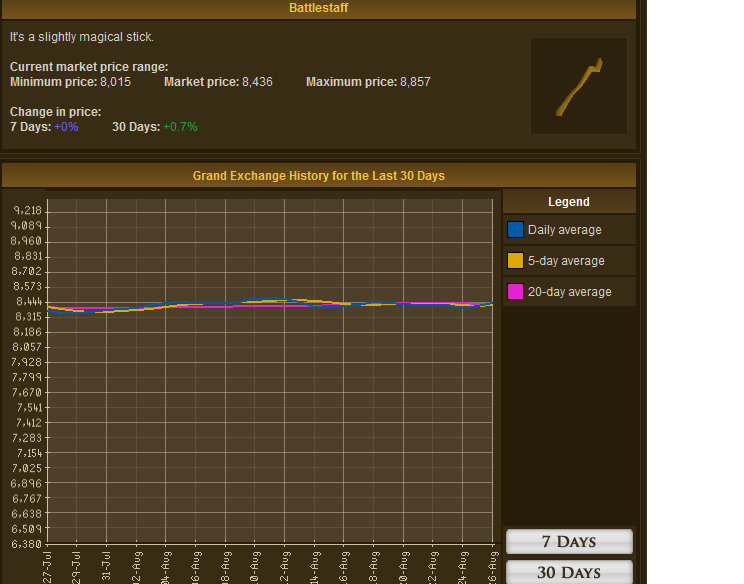Click the Battlestaff item image
This screenshot has height=584, width=744.
pyautogui.click(x=578, y=86)
